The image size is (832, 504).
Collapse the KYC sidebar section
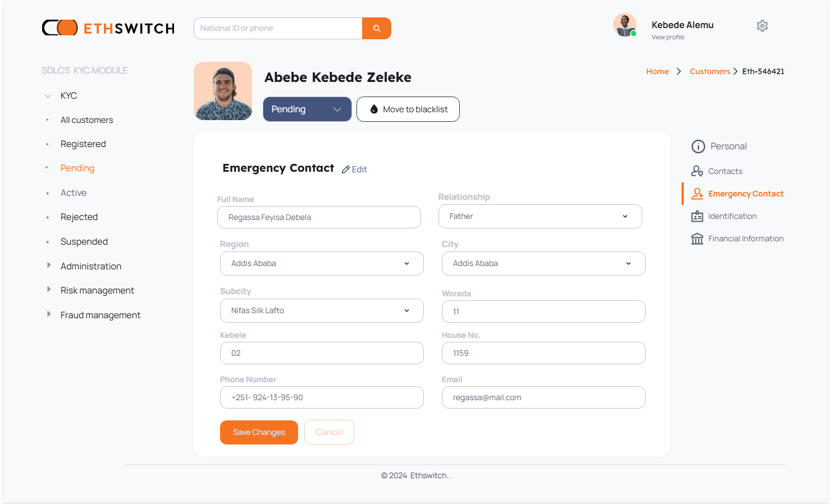48,96
